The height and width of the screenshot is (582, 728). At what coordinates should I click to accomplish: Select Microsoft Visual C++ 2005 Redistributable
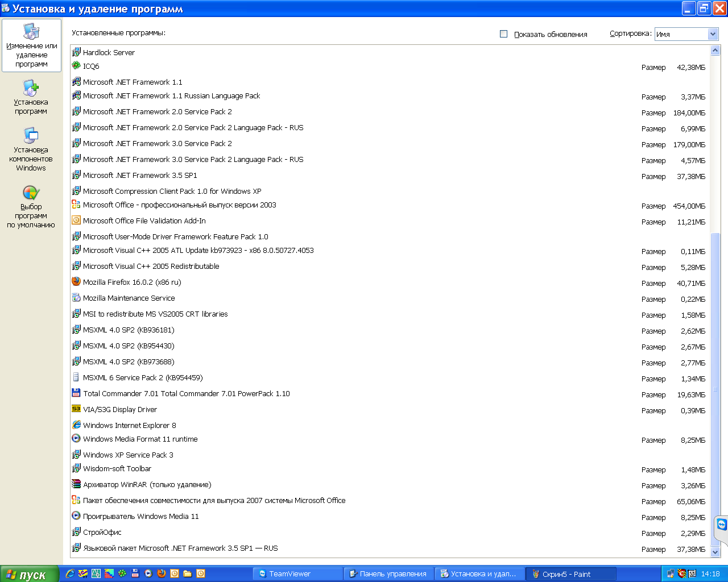pos(390,267)
